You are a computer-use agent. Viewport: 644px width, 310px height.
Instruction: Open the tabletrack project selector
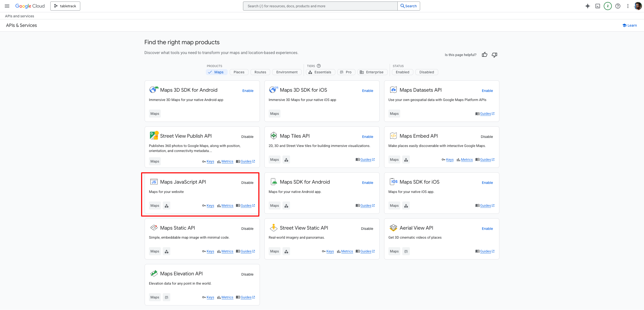65,6
